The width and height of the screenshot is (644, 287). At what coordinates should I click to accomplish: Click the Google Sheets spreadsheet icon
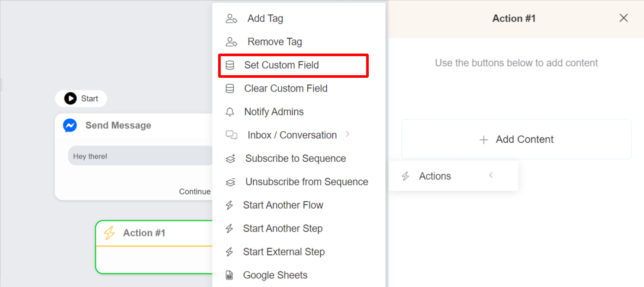click(x=229, y=275)
